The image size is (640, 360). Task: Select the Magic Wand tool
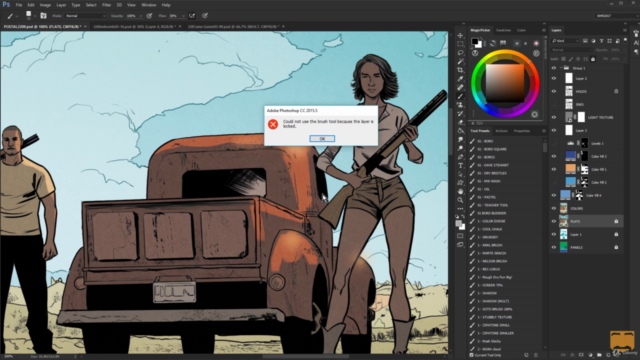pyautogui.click(x=460, y=61)
